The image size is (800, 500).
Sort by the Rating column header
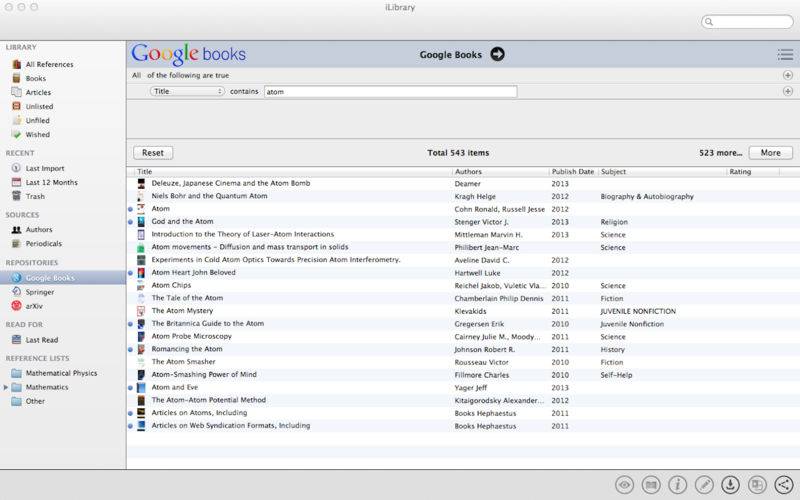753,172
